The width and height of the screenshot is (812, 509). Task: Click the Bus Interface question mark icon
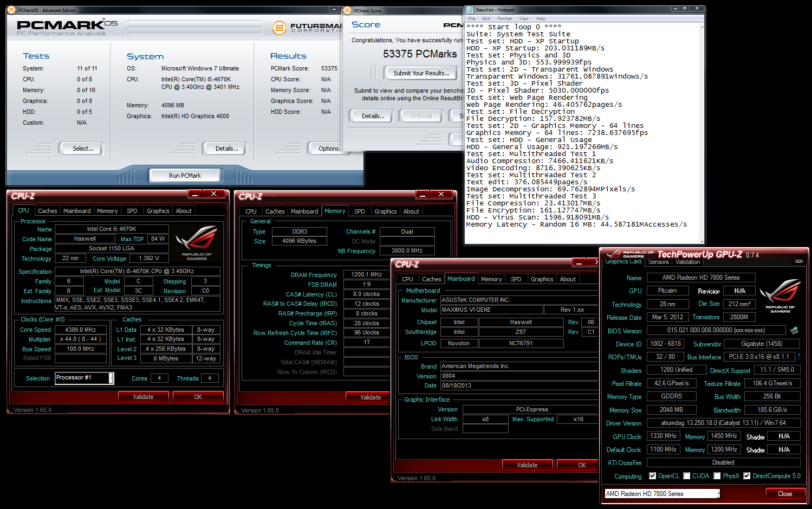click(x=798, y=357)
